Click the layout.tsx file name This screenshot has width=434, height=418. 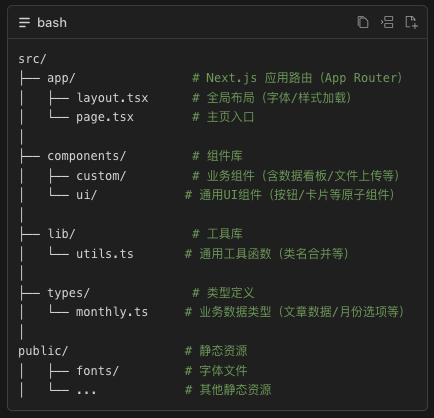[112, 98]
